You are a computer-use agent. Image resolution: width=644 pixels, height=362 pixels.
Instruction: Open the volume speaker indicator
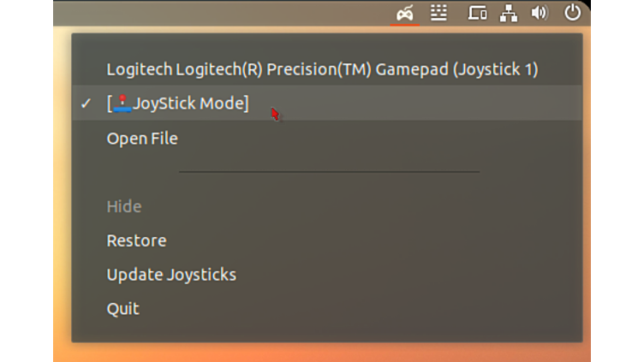coord(539,13)
